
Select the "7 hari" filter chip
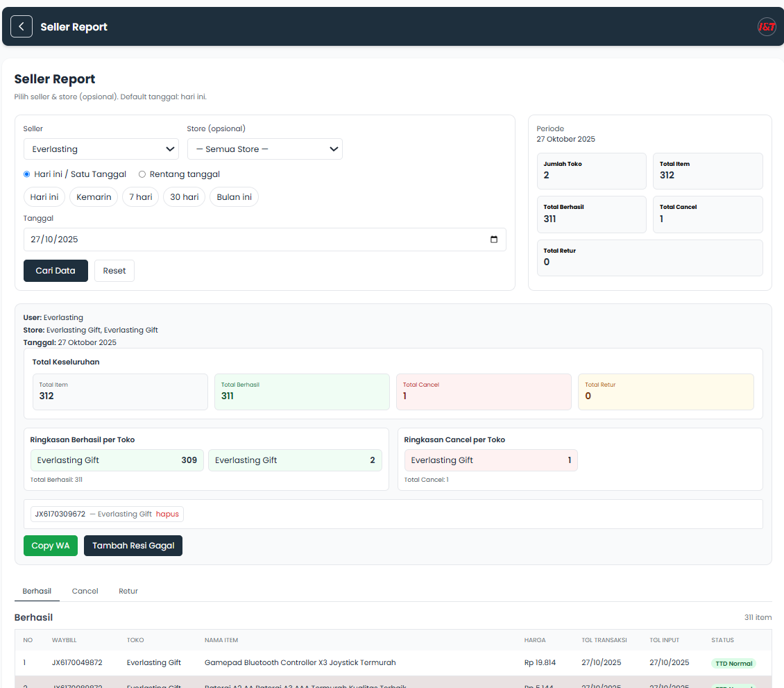[140, 196]
